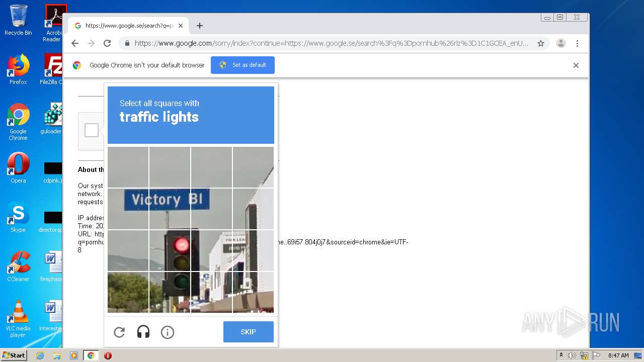Select the google.se search tab
The width and height of the screenshot is (644, 362).
coord(128,26)
